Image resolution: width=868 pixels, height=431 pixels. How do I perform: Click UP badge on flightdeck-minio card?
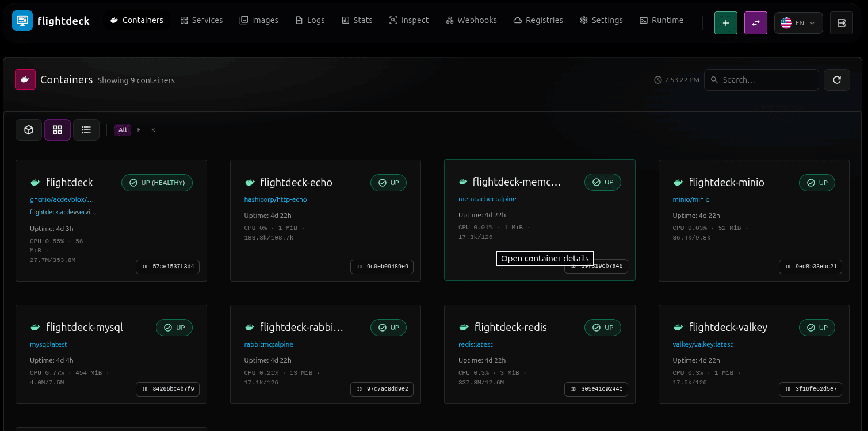pos(817,183)
